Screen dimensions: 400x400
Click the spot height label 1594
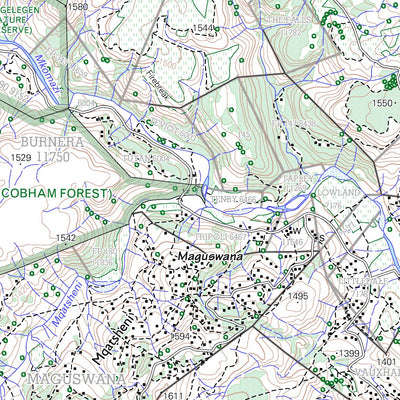tap(180, 336)
